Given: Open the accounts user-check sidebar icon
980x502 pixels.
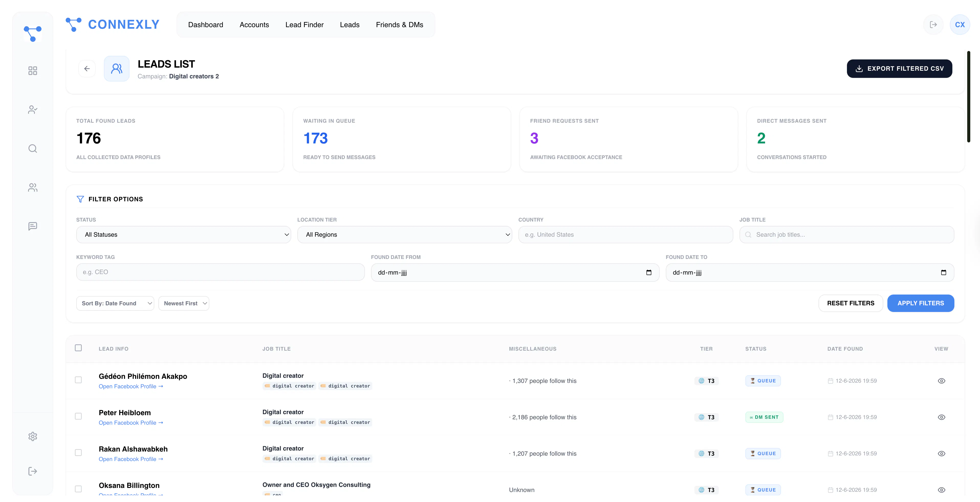Looking at the screenshot, I should [33, 110].
